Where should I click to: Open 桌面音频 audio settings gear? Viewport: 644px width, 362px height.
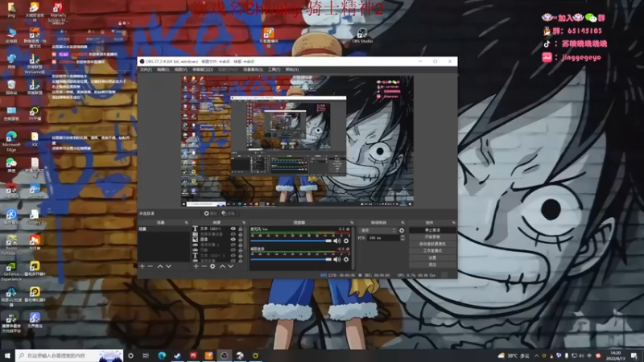click(346, 259)
